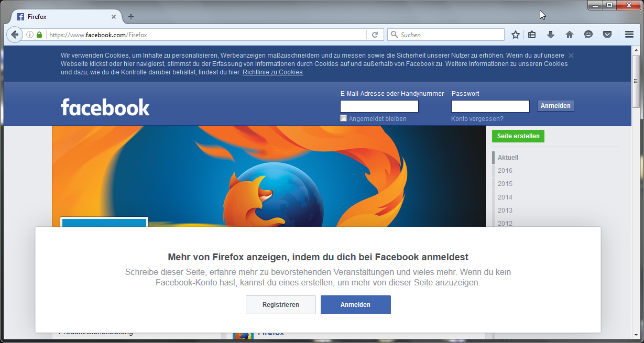Jump to 2013 in the timeline
This screenshot has height=343, width=644.
pos(505,211)
